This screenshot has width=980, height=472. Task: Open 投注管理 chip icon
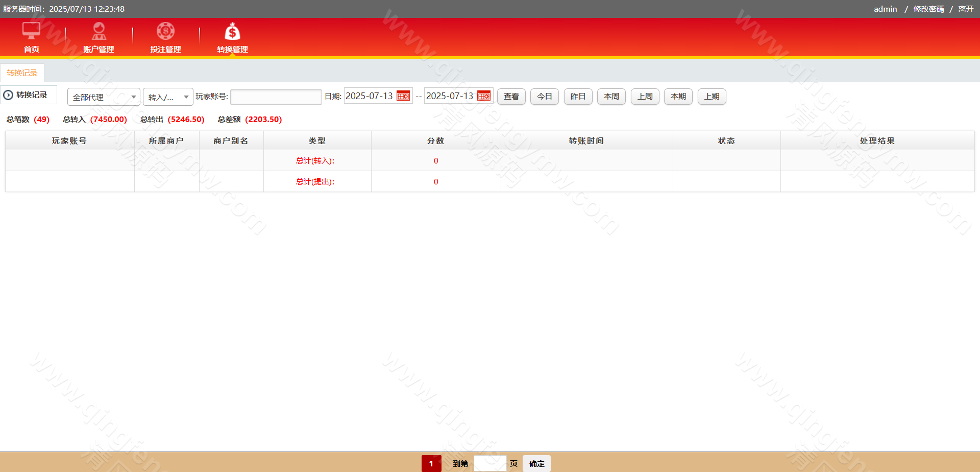165,31
